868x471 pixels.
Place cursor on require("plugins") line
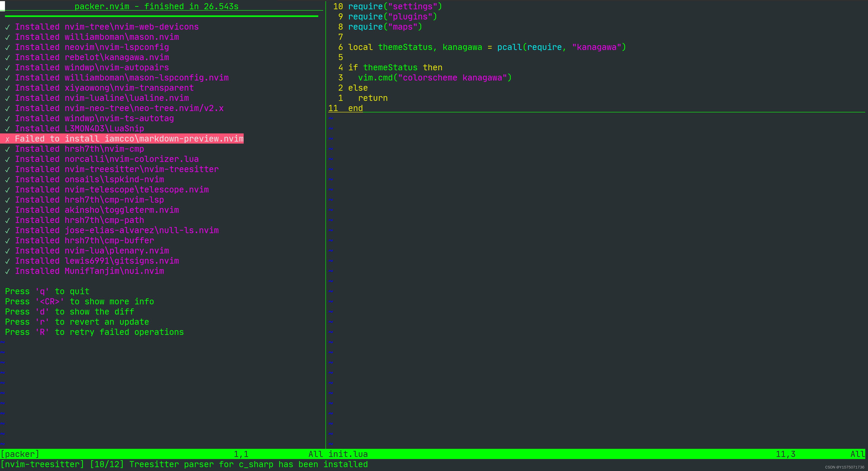point(393,17)
